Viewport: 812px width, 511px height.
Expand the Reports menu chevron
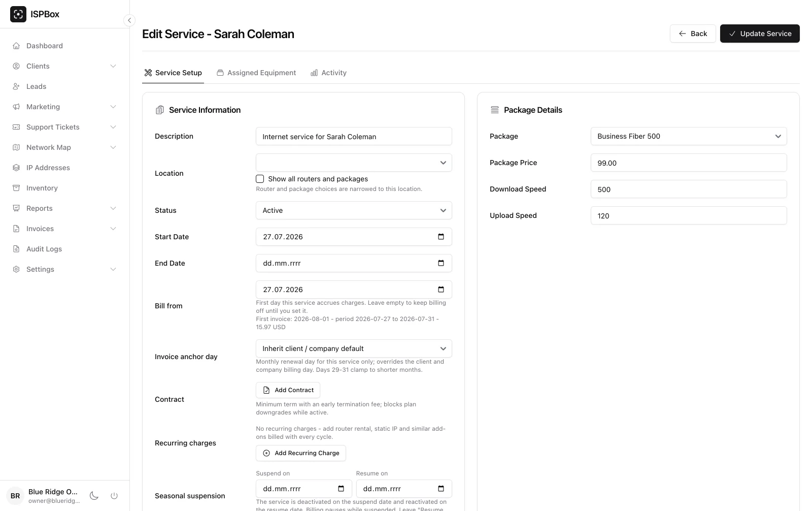click(113, 208)
